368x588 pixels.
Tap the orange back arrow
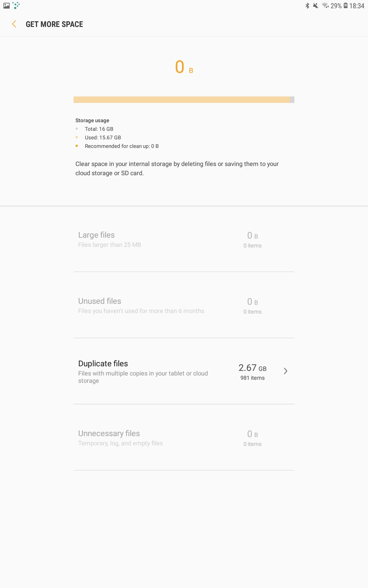pos(14,24)
